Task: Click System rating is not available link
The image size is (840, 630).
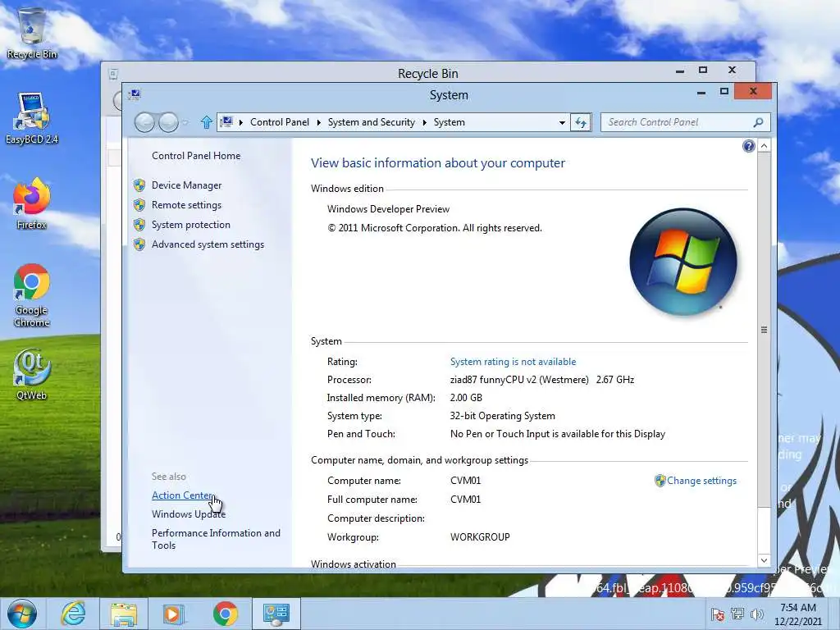Action: [514, 362]
